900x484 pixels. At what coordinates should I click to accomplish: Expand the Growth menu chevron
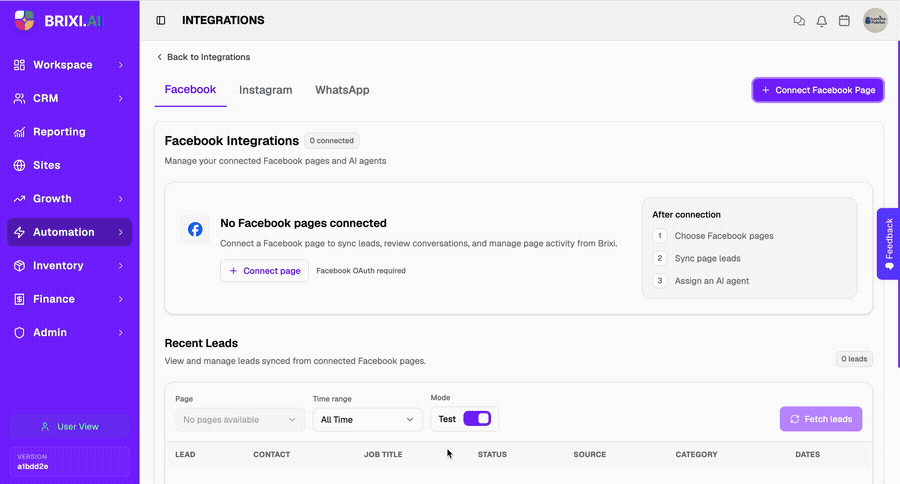click(x=121, y=199)
